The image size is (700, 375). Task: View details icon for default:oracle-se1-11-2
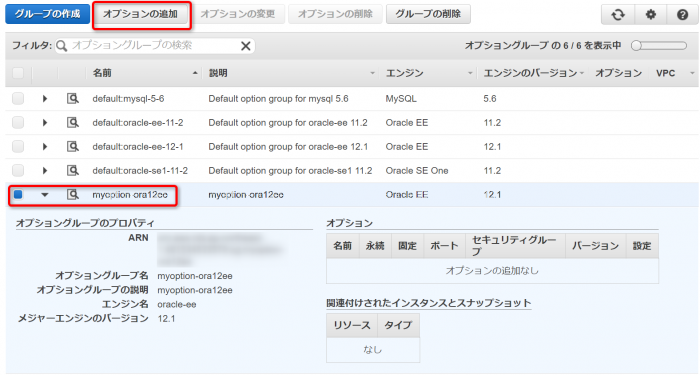tap(73, 171)
